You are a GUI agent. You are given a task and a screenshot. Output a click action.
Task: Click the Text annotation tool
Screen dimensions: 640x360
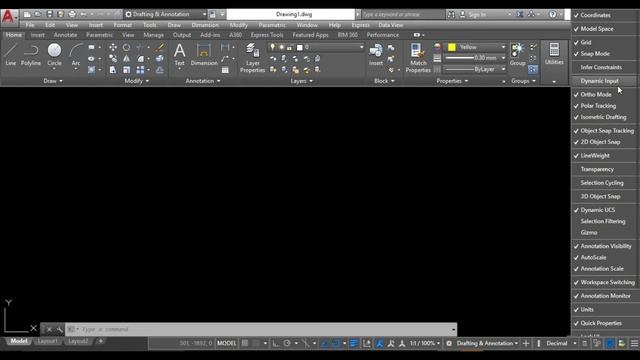(180, 55)
